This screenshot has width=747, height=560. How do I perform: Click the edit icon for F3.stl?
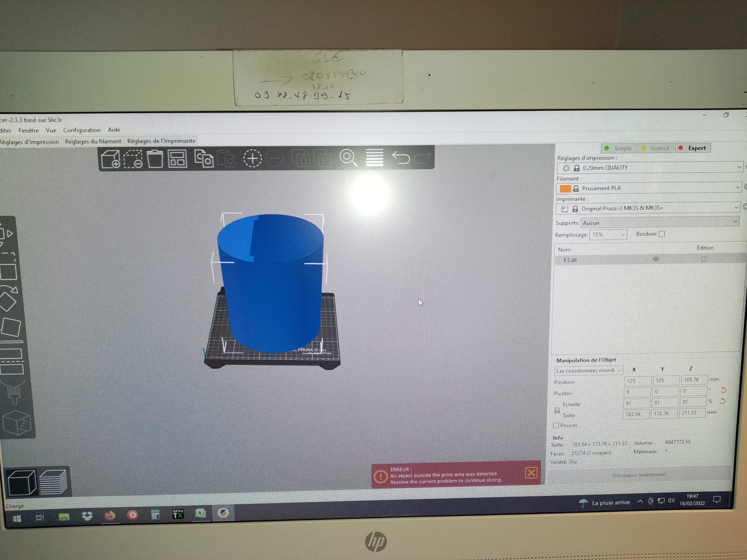pyautogui.click(x=704, y=259)
